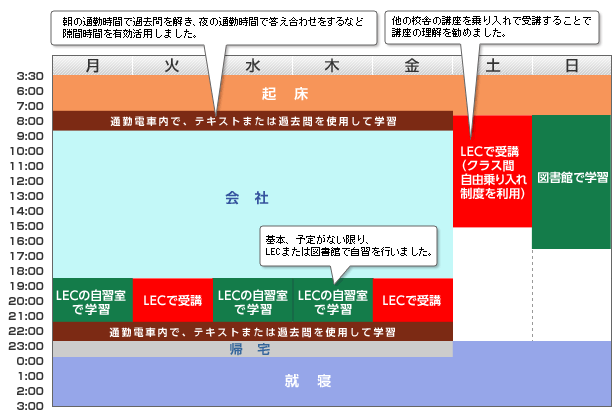Click the 月 (Monday) column header
This screenshot has width=614, height=418.
93,65
